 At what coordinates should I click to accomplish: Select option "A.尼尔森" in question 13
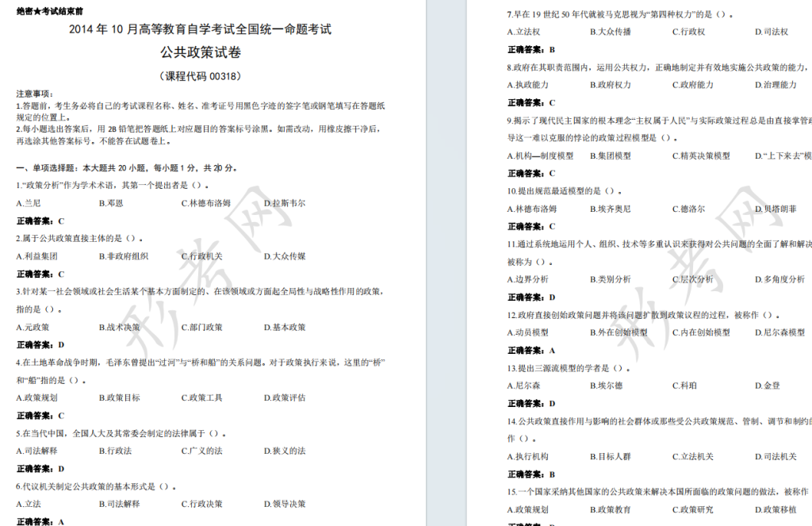523,386
